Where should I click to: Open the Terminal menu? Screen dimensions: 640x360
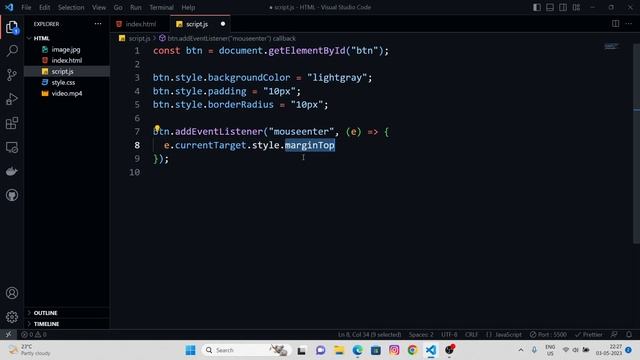tap(161, 7)
